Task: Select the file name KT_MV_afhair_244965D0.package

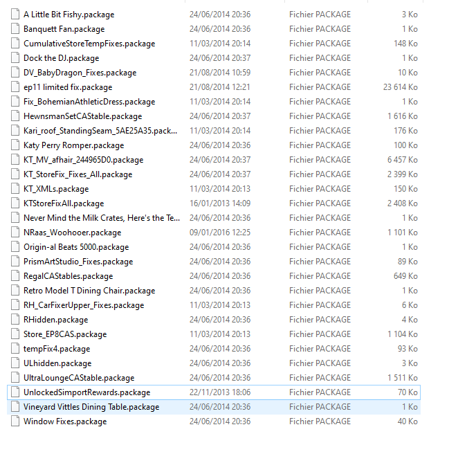Action: [x=84, y=160]
